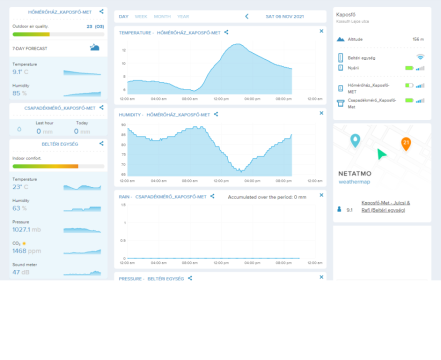Switch to the WEEK view tab
This screenshot has width=441, height=360.
pyautogui.click(x=141, y=16)
